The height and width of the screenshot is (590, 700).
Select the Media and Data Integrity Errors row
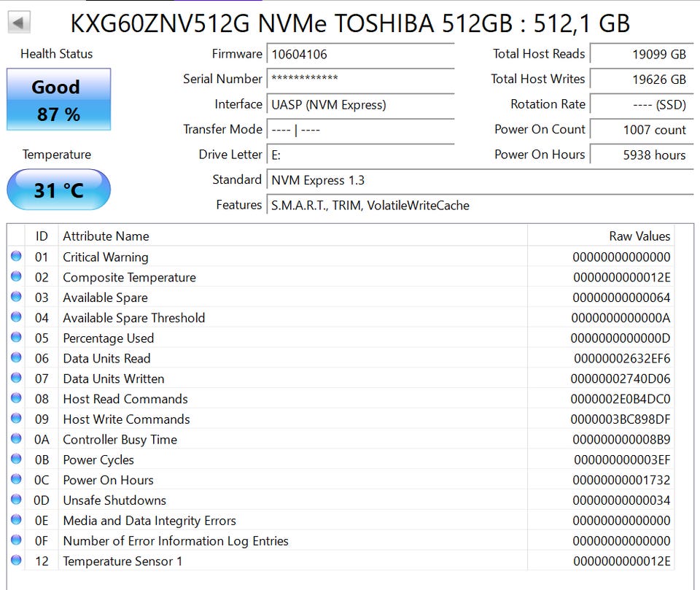point(292,521)
